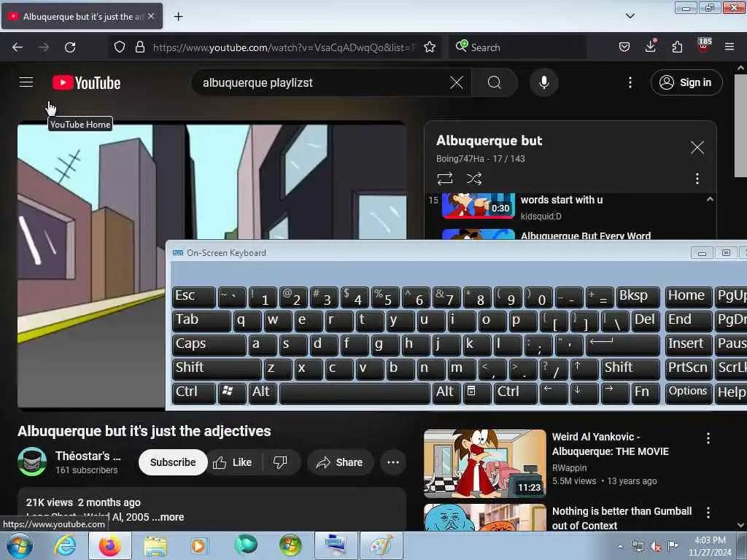The image size is (747, 560).
Task: Like the video with the thumbs up
Action: click(233, 462)
